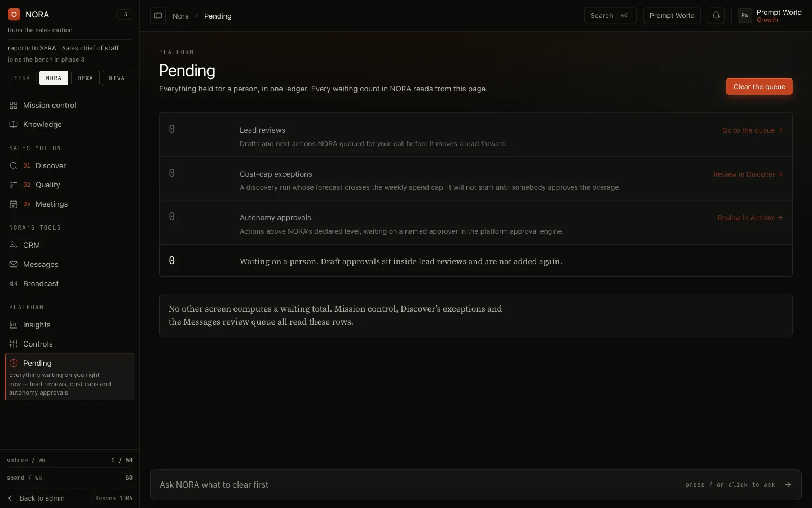Screen dimensions: 812x508
Task: Click the Controls sliders icon
Action: click(x=14, y=344)
